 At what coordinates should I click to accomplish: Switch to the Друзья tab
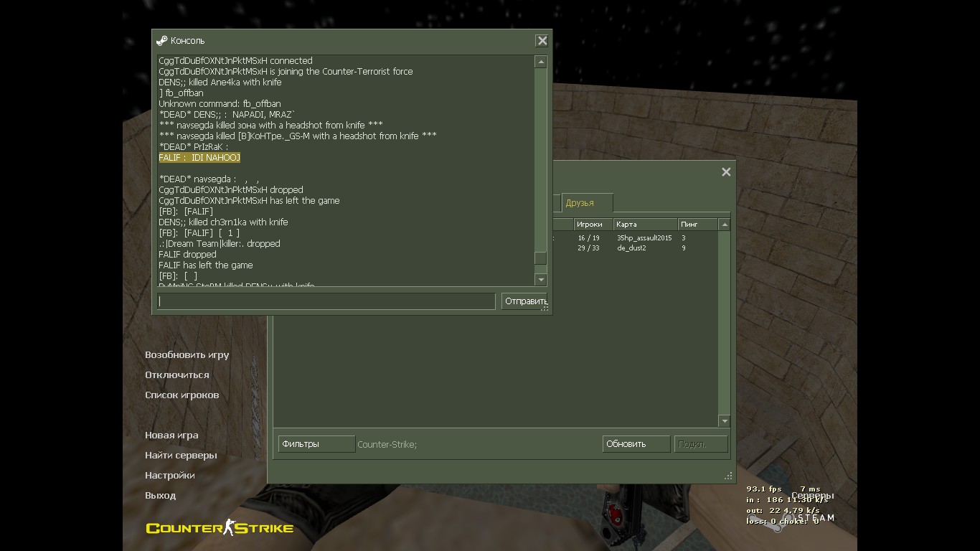coord(586,203)
